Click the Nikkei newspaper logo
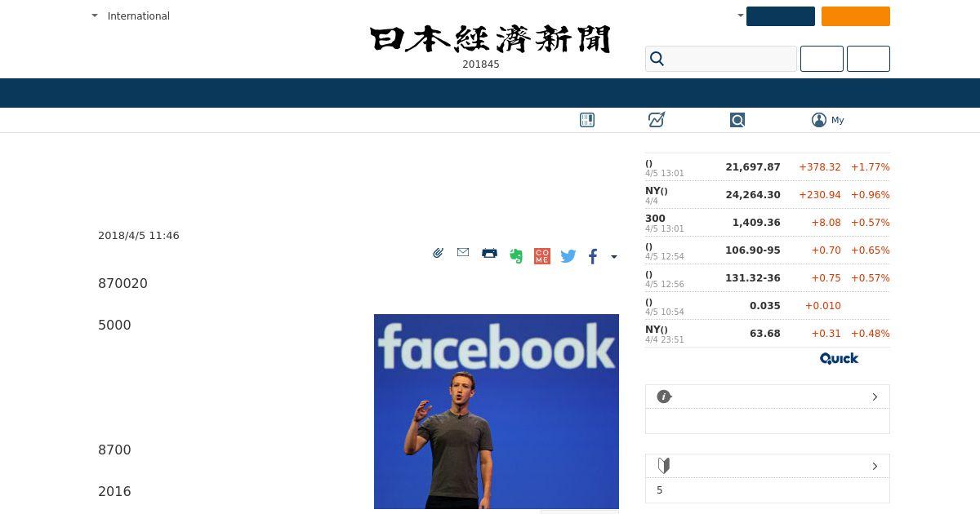Viewport: 980px width, 514px height. [x=490, y=39]
